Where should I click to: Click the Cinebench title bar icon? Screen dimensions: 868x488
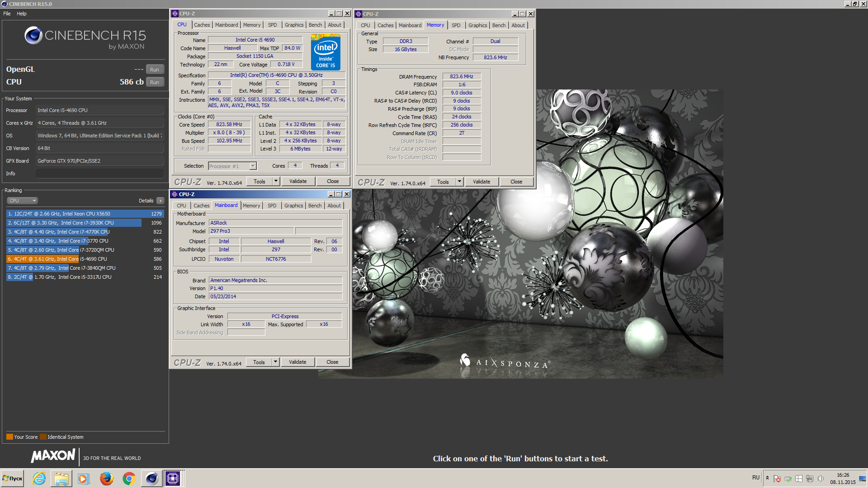[x=5, y=4]
